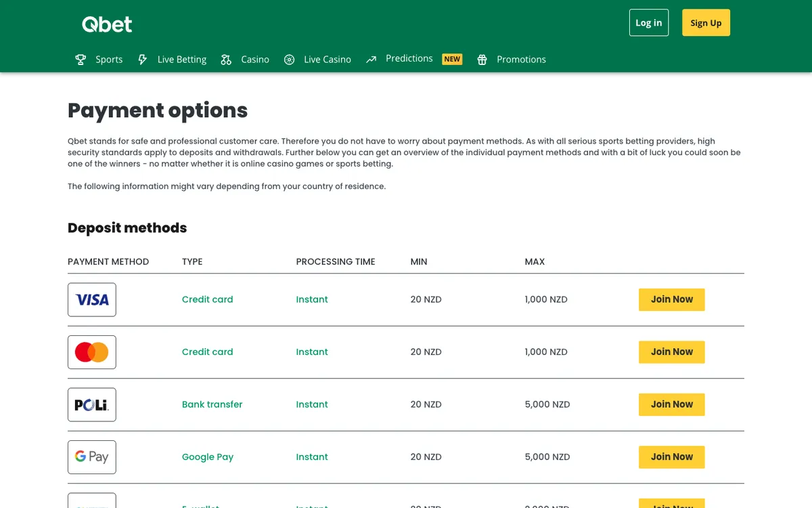
Task: Click the MIN column header
Action: click(419, 261)
